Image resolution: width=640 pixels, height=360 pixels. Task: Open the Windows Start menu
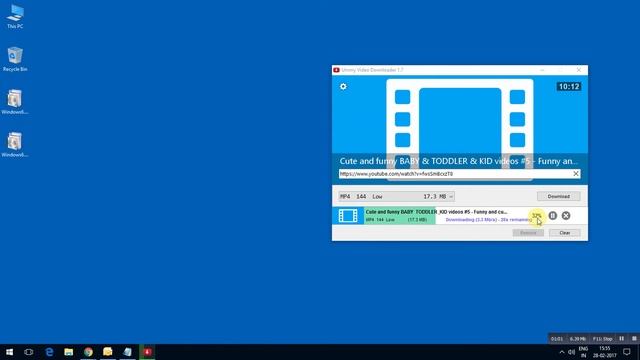point(9,352)
